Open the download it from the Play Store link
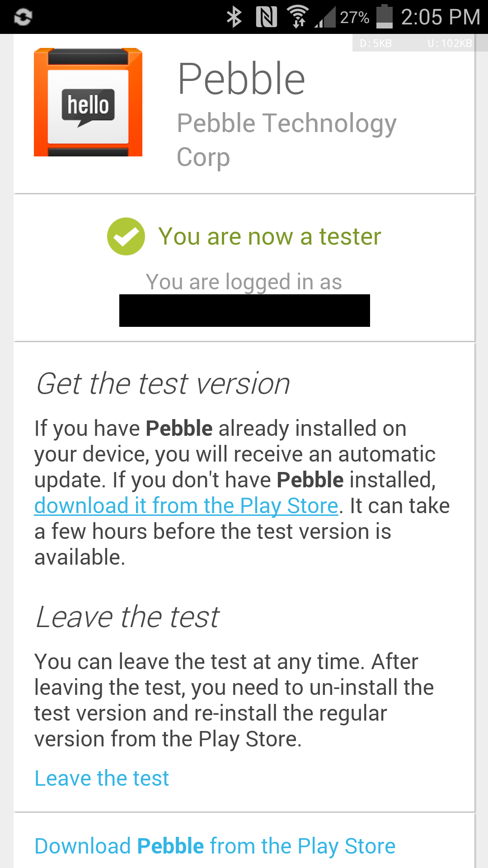 tap(186, 505)
